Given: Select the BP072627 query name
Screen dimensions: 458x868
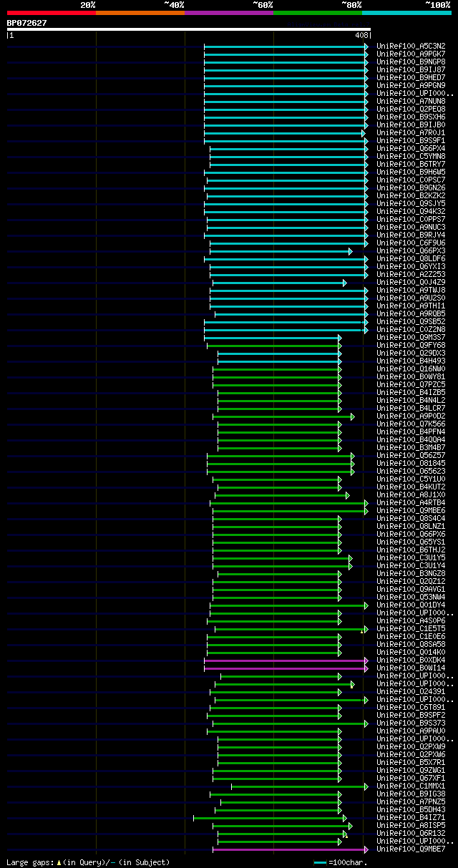Looking at the screenshot, I should (27, 23).
